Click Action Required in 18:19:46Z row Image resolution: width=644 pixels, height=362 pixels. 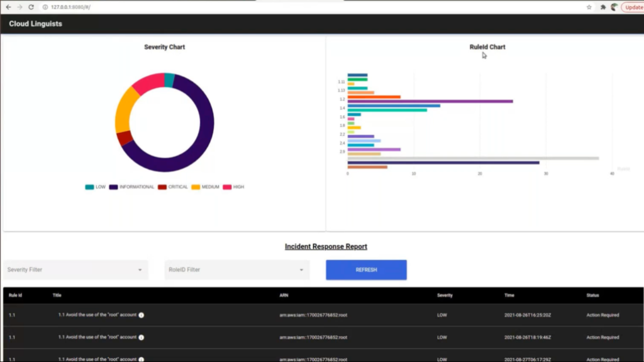coord(602,337)
